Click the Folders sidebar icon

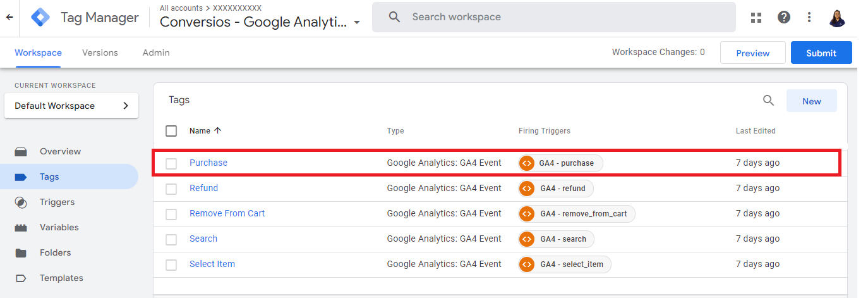21,253
